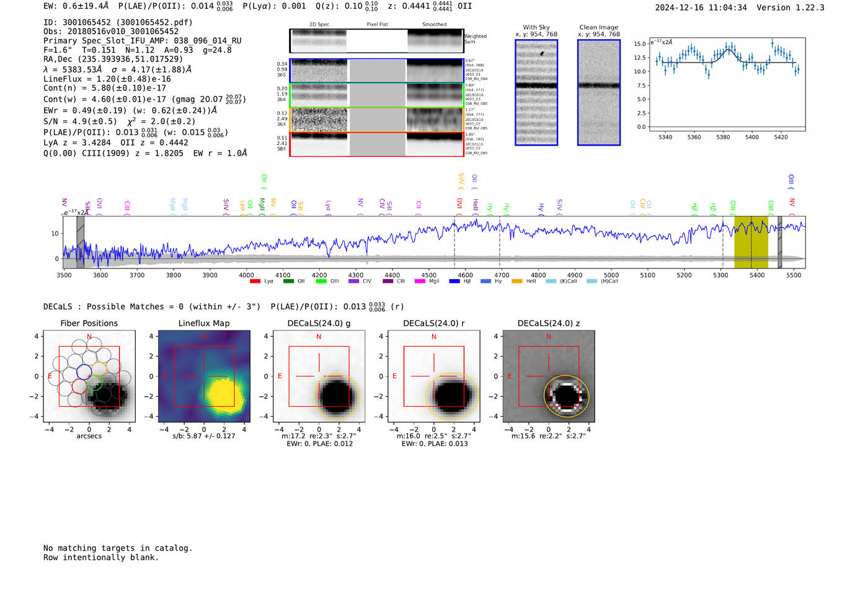Open the Lineflux Map panel

point(204,376)
